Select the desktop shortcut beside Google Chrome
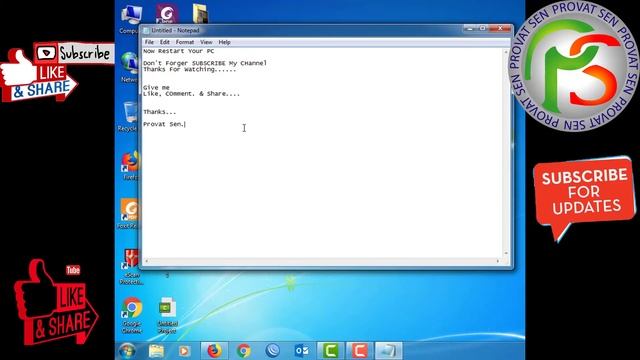 coord(167,316)
